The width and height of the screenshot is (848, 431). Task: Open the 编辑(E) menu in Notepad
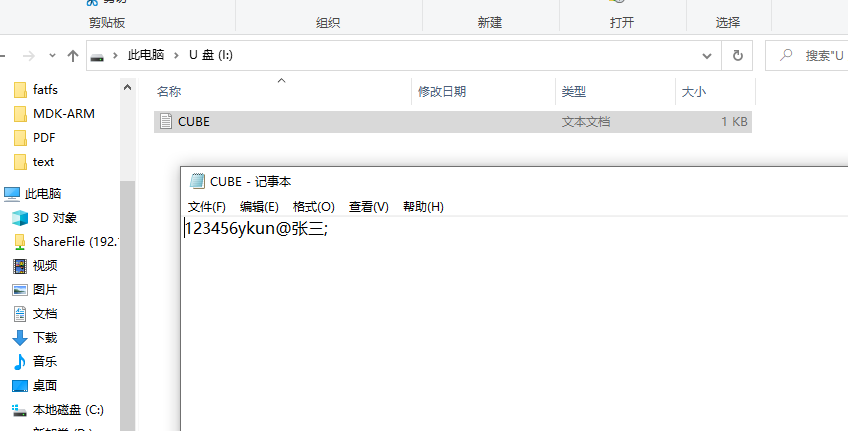pyautogui.click(x=259, y=207)
